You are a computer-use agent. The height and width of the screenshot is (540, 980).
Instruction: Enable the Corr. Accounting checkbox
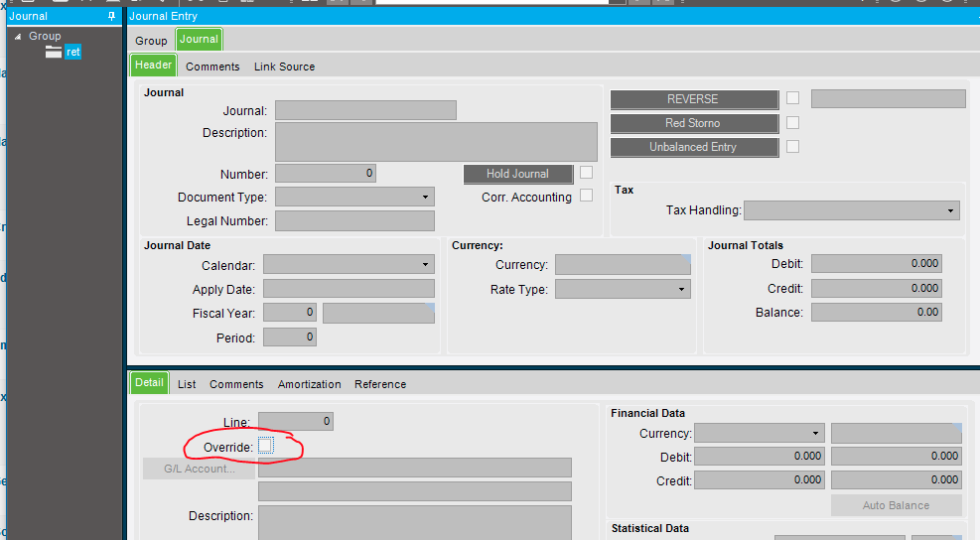click(x=586, y=195)
